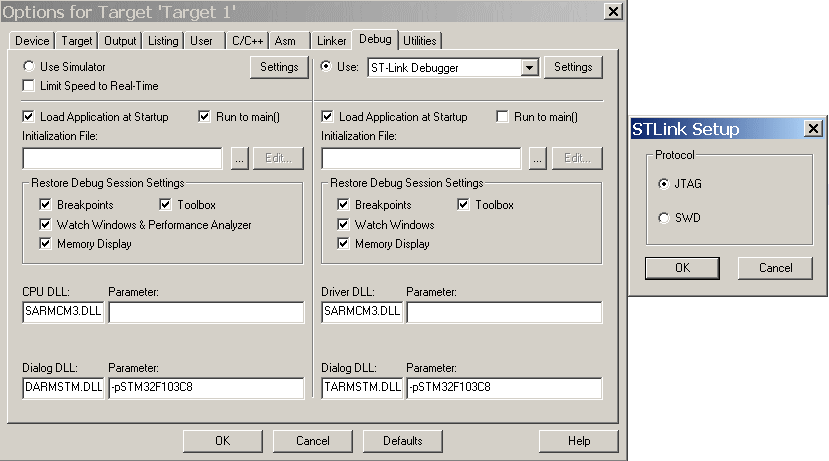Open the Target tab

pos(77,41)
